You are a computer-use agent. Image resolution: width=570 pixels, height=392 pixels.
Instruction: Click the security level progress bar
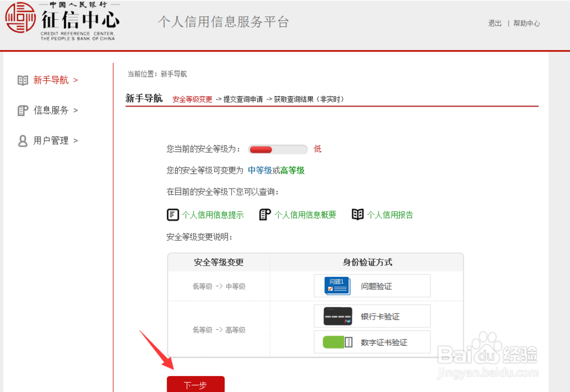[x=278, y=149]
